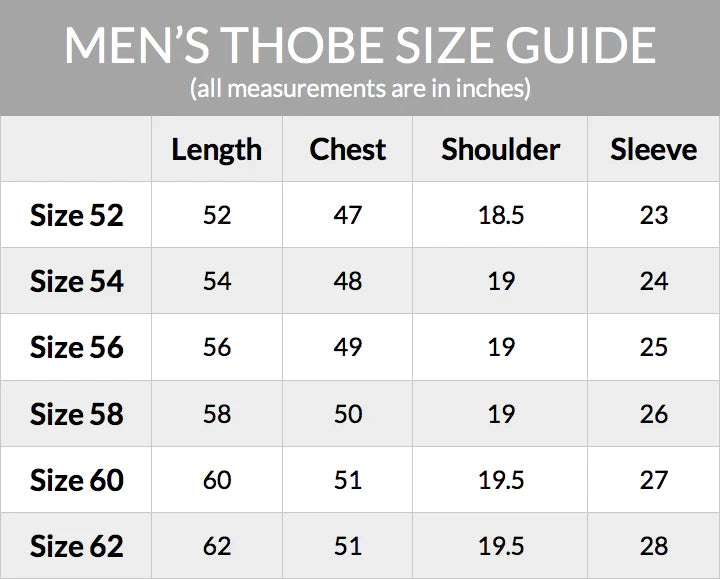Click the Size 54 sleeve value 24
The height and width of the screenshot is (579, 720).
[x=654, y=281]
